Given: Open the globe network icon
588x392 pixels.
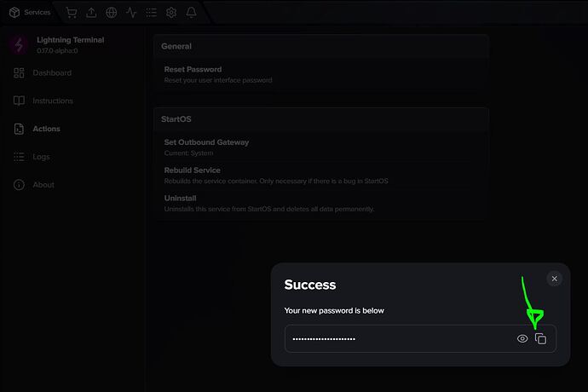Looking at the screenshot, I should [x=112, y=13].
